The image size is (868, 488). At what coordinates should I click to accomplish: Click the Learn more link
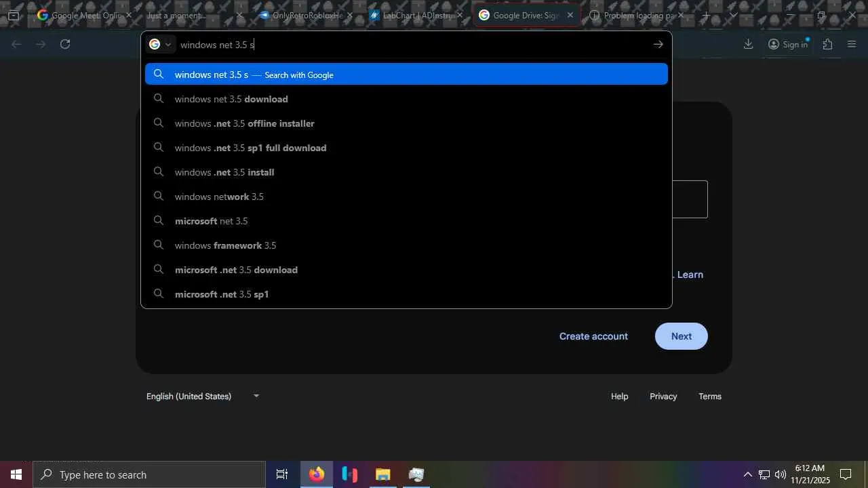tap(690, 274)
